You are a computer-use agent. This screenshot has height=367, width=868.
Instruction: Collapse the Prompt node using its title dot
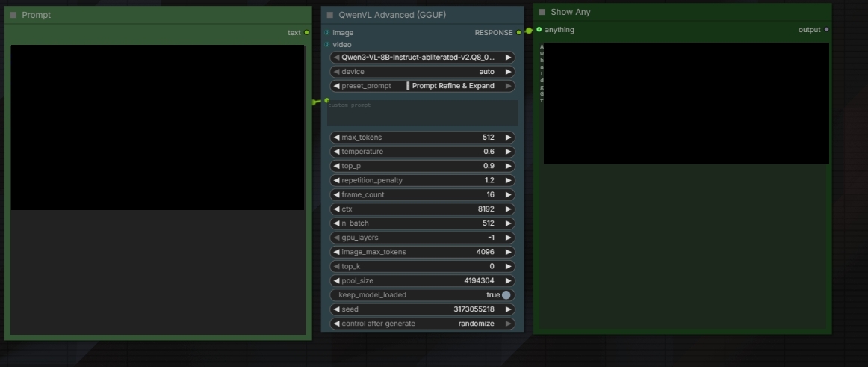13,15
